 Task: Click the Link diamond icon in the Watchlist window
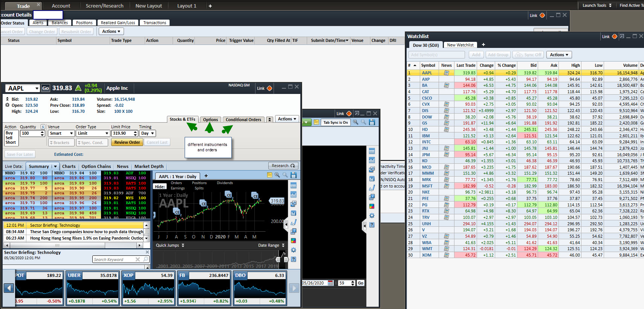tap(615, 36)
